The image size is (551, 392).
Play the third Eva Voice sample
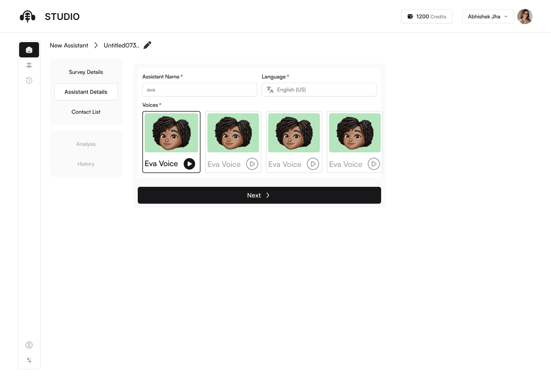tap(313, 164)
